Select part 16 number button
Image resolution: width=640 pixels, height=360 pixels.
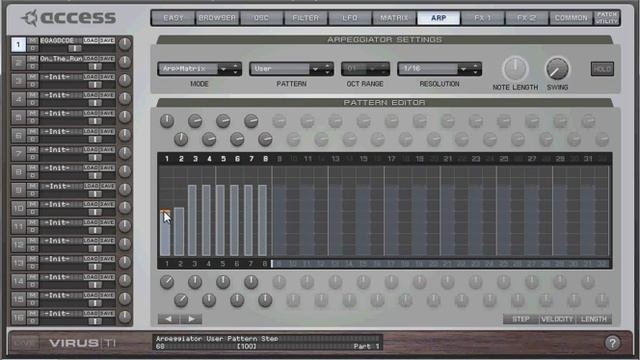18,317
